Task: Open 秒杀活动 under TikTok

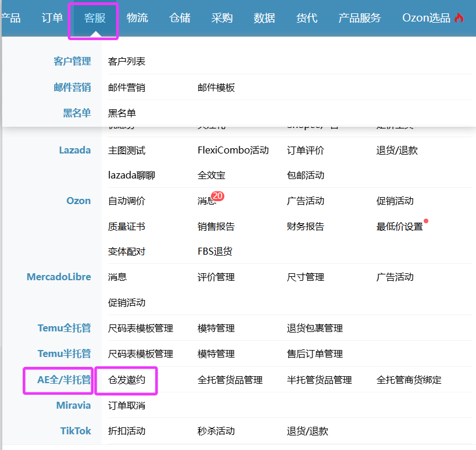Action: pos(216,431)
